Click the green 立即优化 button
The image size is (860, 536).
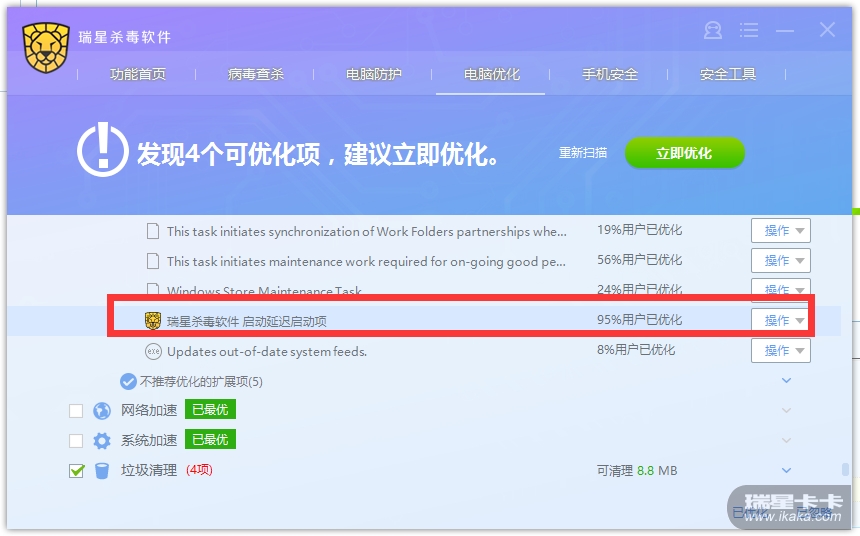(684, 153)
